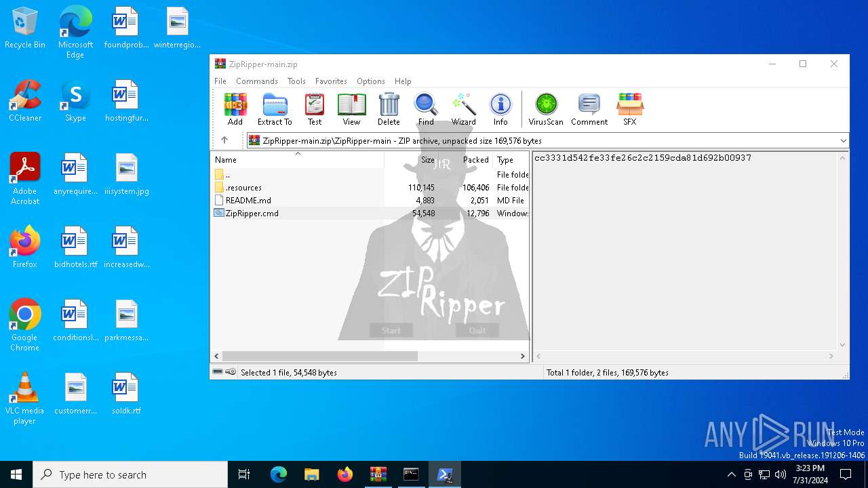
Task: Click the file list horizontal scrollbar
Action: pyautogui.click(x=320, y=356)
